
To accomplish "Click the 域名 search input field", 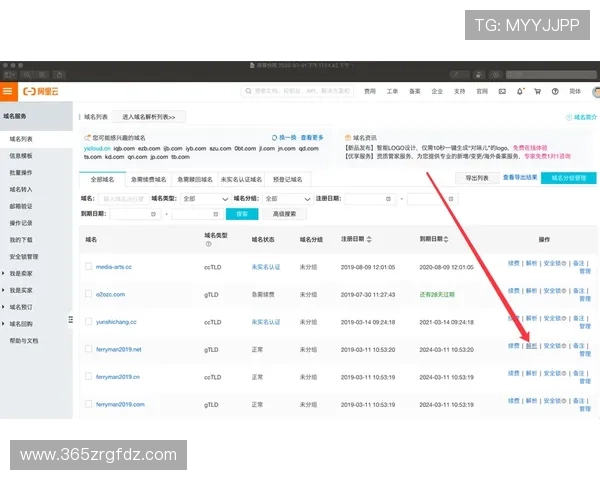I will 124,199.
